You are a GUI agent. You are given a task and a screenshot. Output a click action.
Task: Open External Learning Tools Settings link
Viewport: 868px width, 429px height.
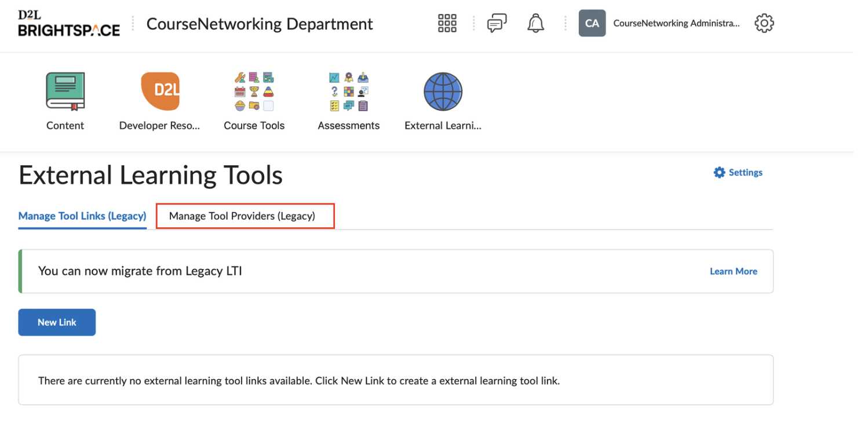738,172
